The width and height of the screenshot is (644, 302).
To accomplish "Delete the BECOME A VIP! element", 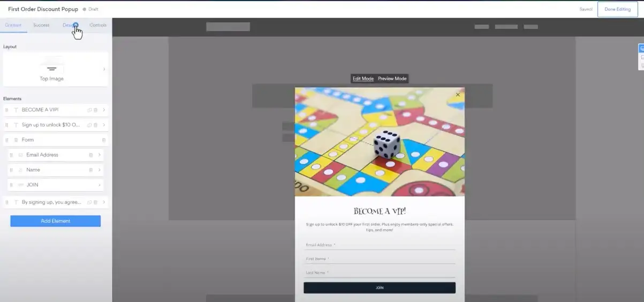I will (x=96, y=110).
